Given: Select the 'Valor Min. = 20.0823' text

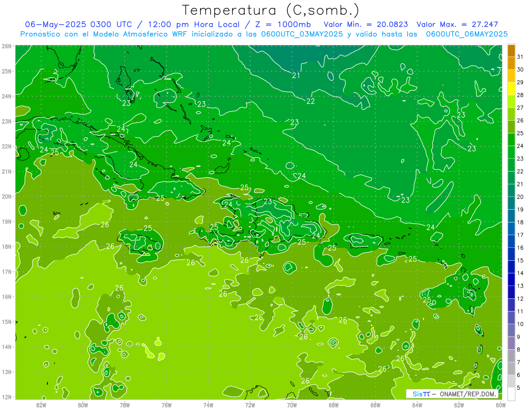Looking at the screenshot, I should [x=366, y=24].
